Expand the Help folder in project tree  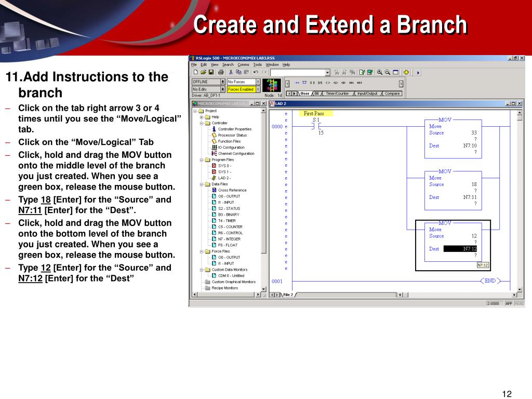pyautogui.click(x=201, y=117)
